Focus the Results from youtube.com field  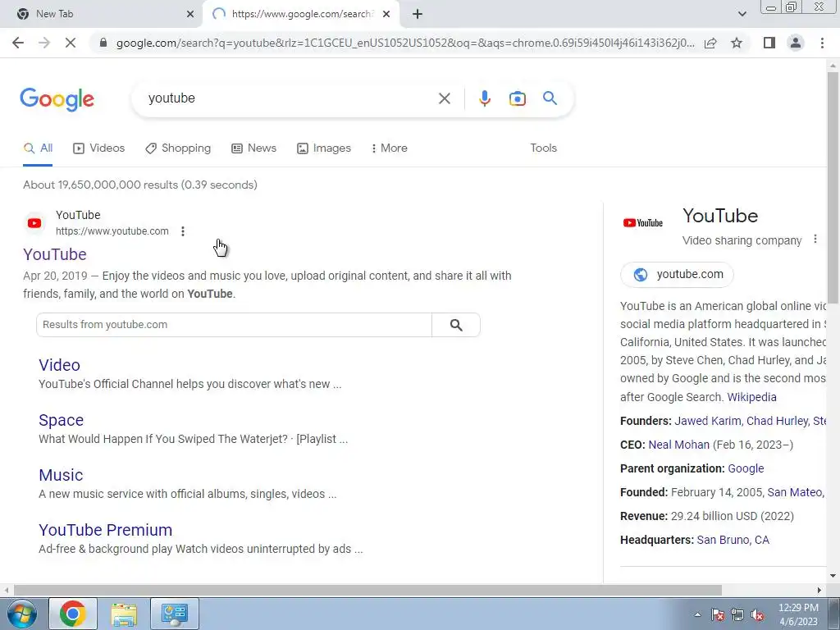coord(234,325)
